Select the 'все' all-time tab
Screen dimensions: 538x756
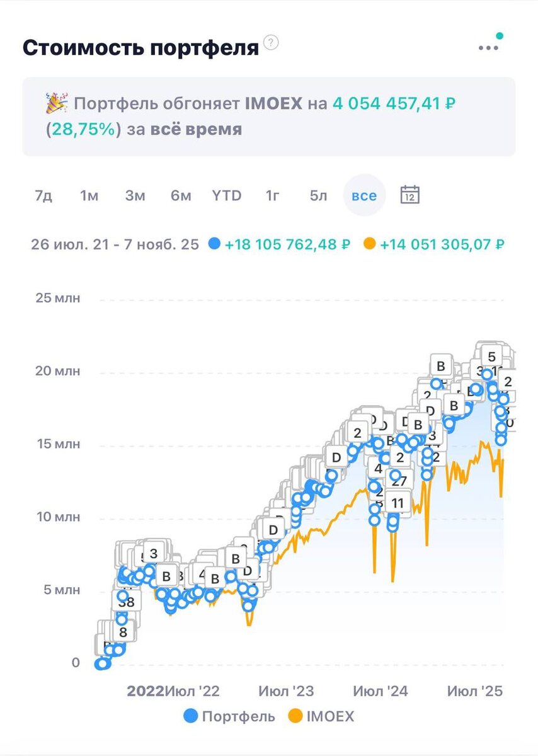point(364,195)
